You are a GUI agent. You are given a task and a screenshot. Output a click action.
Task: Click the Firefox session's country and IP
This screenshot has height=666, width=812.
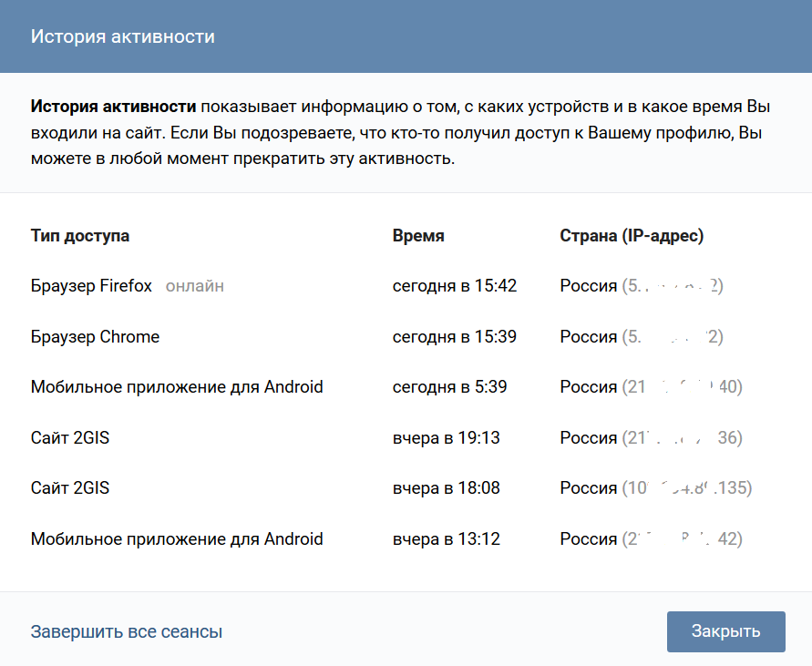642,286
